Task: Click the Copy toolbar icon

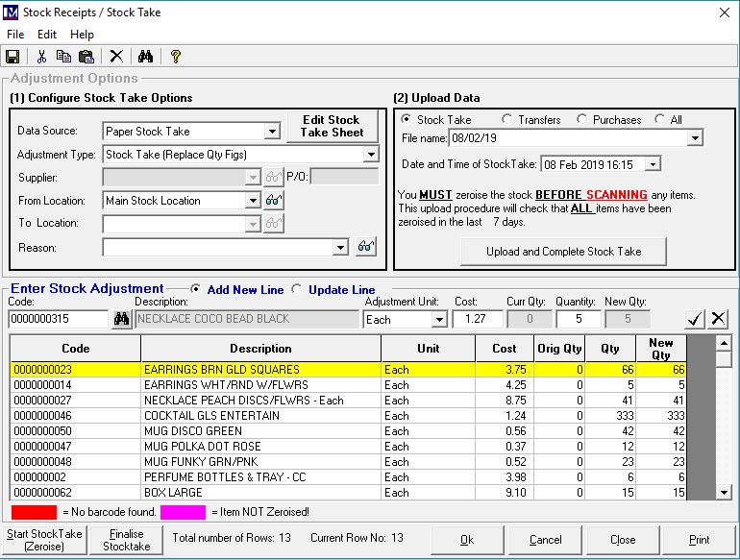Action: (x=63, y=57)
